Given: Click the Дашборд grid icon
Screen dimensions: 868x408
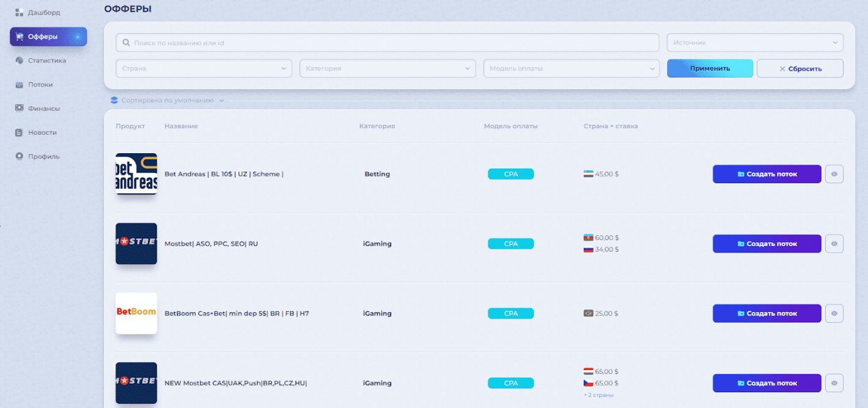Looking at the screenshot, I should click(19, 12).
